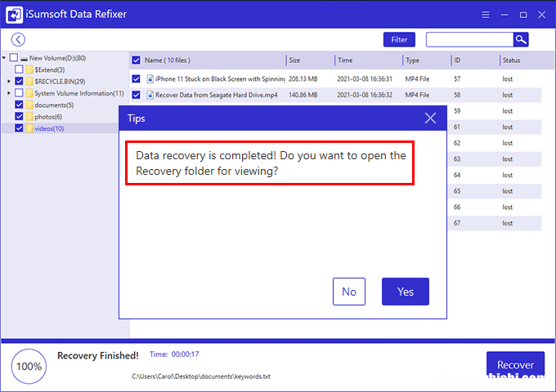
Task: Uncheck the documents(5) checkbox
Action: click(x=19, y=105)
